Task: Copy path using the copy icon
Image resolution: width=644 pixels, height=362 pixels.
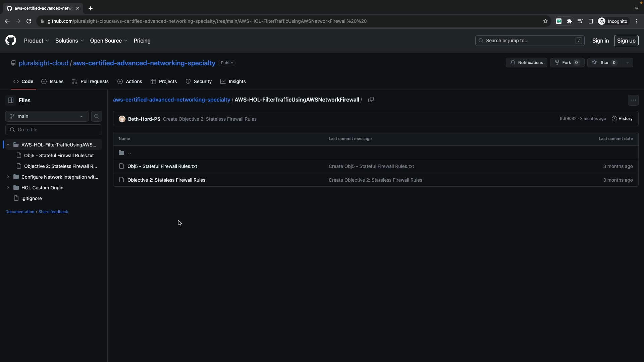Action: tap(371, 100)
